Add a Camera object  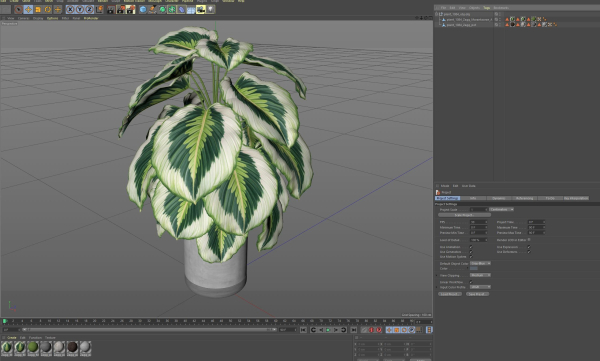(x=201, y=10)
